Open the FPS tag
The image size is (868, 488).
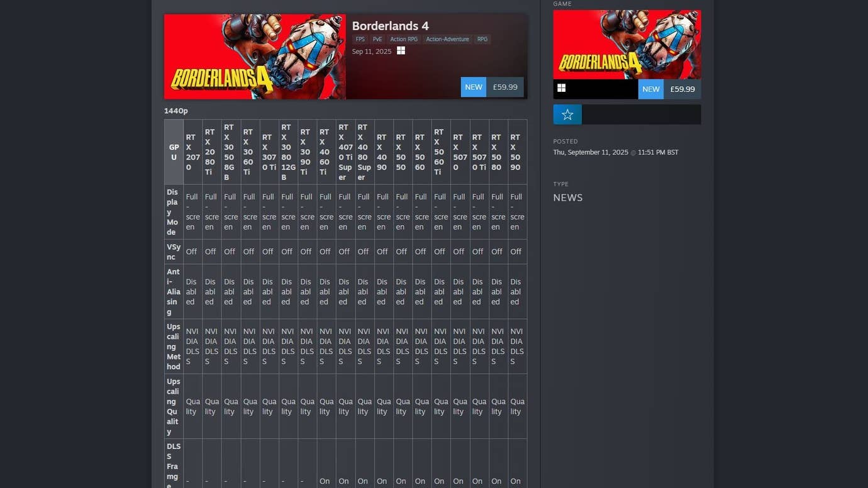(360, 39)
